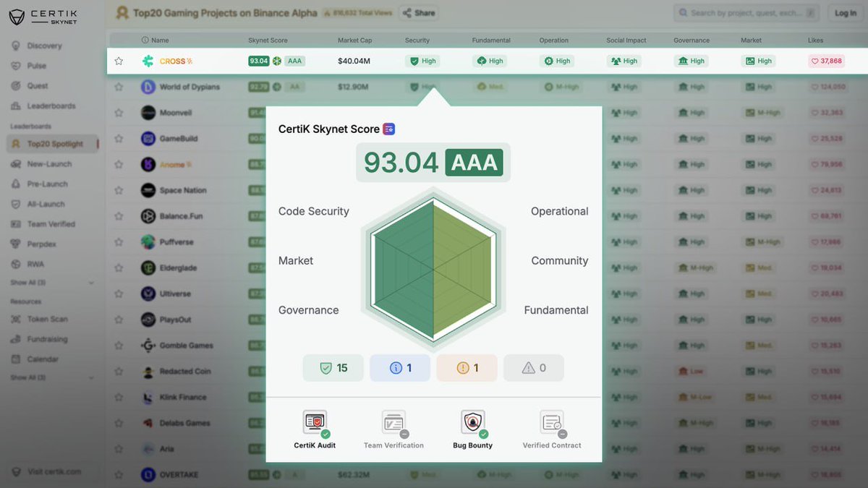Click CROSS Security High badge
This screenshot has height=488, width=868.
423,61
